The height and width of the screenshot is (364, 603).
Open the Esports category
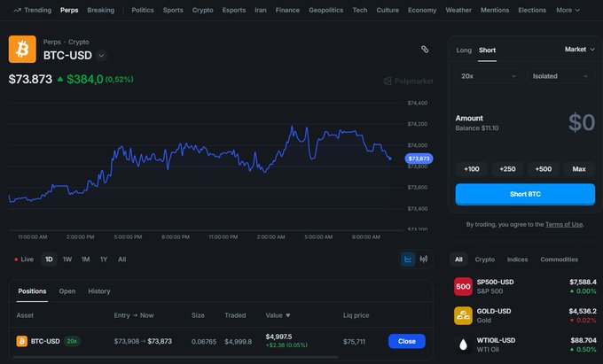pos(234,11)
